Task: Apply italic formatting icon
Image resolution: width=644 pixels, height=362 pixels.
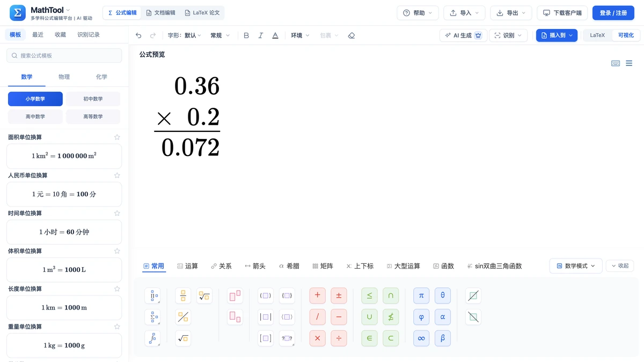Action: point(261,35)
